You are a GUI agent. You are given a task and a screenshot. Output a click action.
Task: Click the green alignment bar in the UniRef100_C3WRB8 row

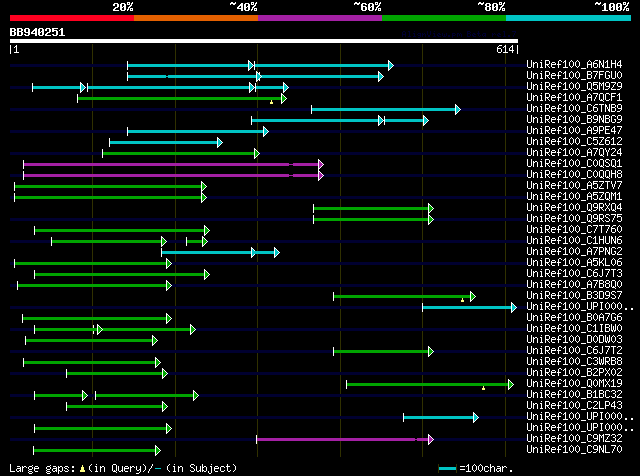pos(92,363)
